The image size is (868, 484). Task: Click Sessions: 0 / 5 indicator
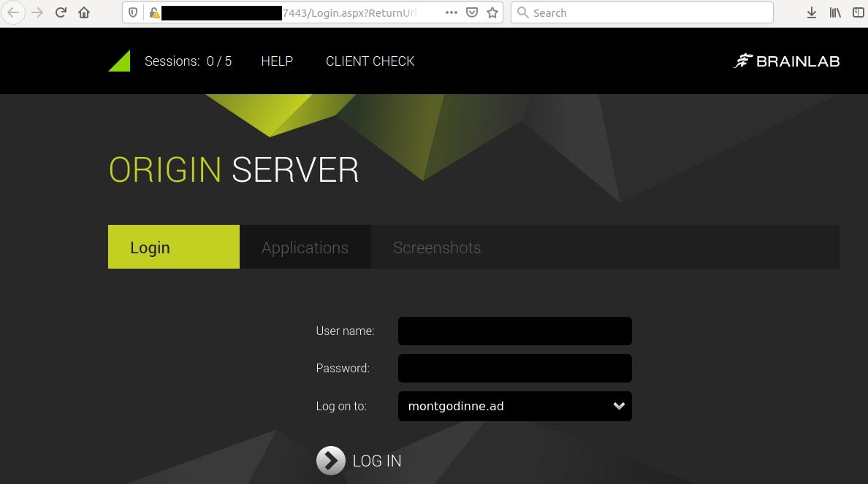[189, 61]
